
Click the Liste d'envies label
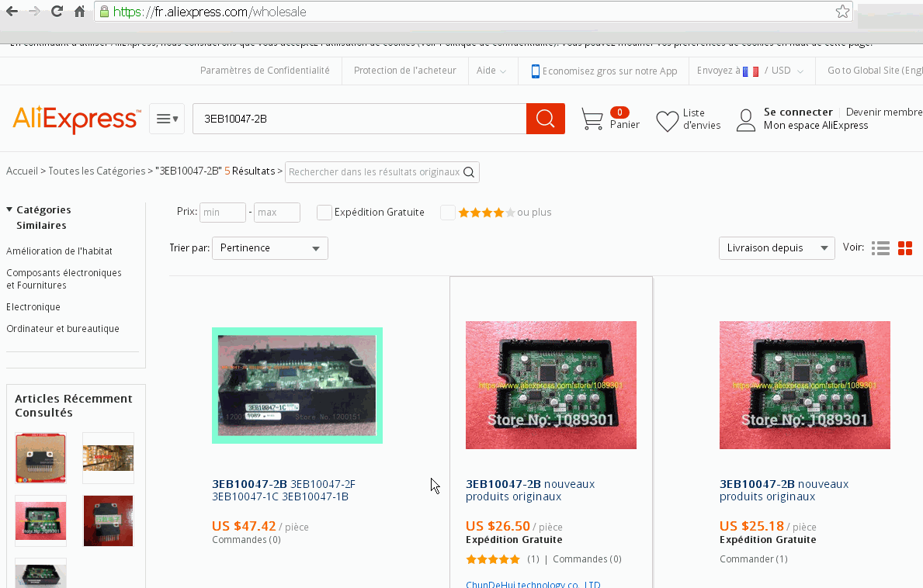tap(702, 119)
